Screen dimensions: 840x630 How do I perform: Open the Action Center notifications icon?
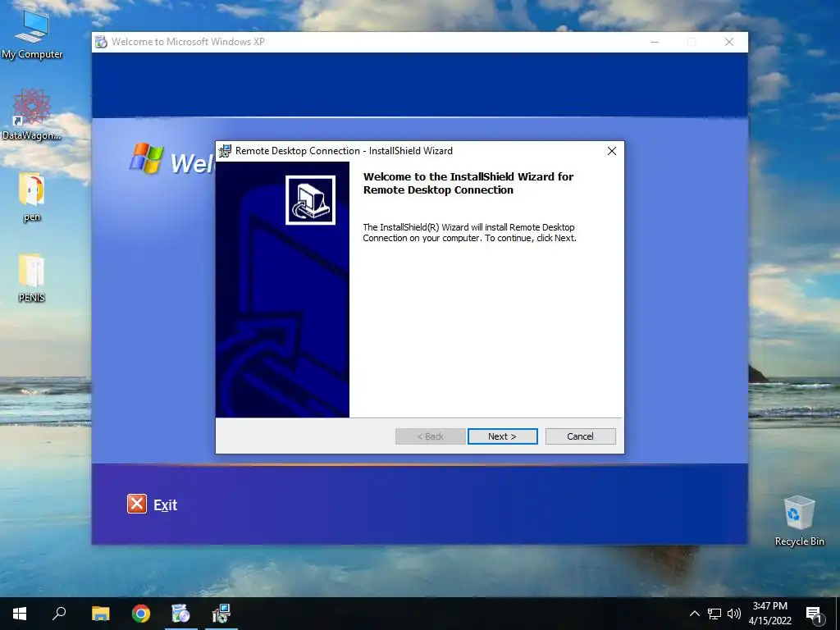click(814, 614)
